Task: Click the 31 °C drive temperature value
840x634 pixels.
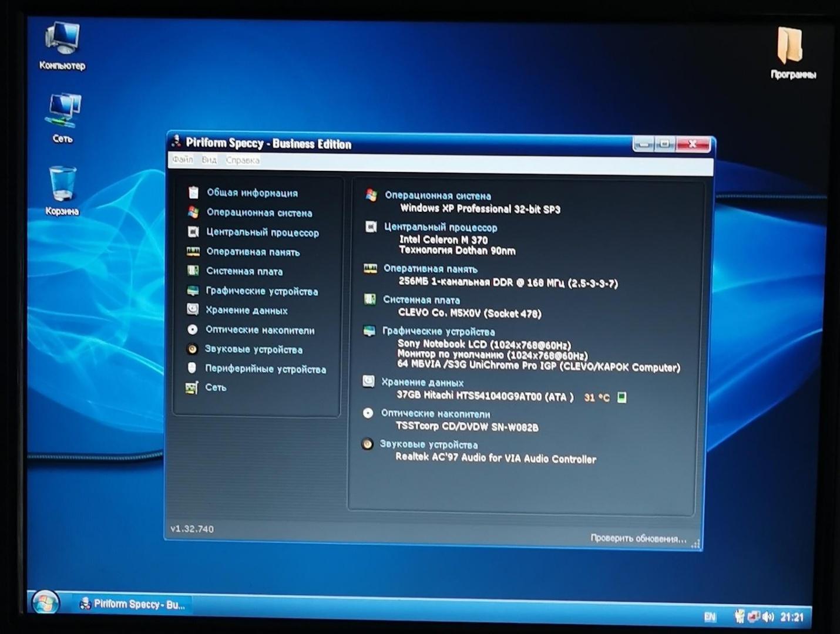Action: pyautogui.click(x=597, y=397)
